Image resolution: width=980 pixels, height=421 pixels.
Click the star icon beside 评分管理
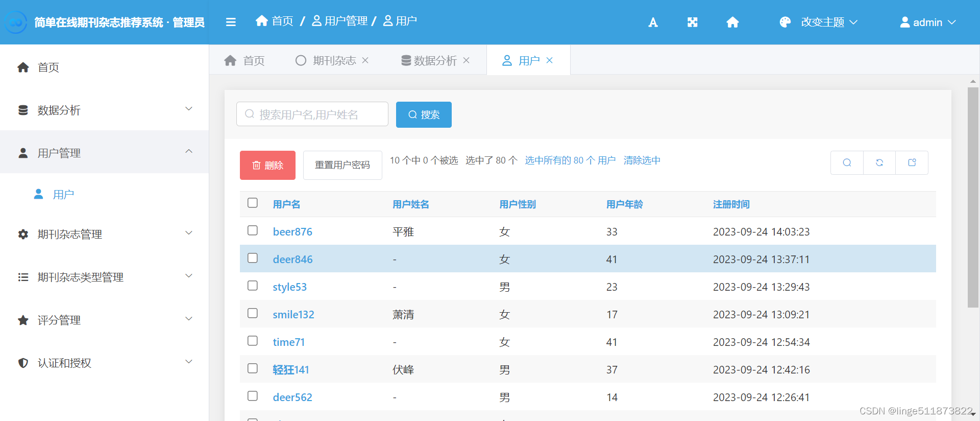(23, 320)
